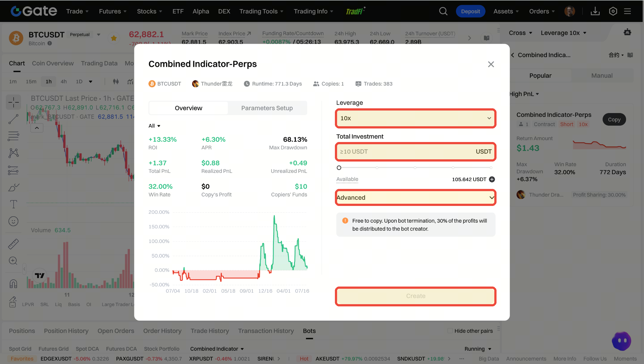Click the Create bot button
644x364 pixels.
415,296
